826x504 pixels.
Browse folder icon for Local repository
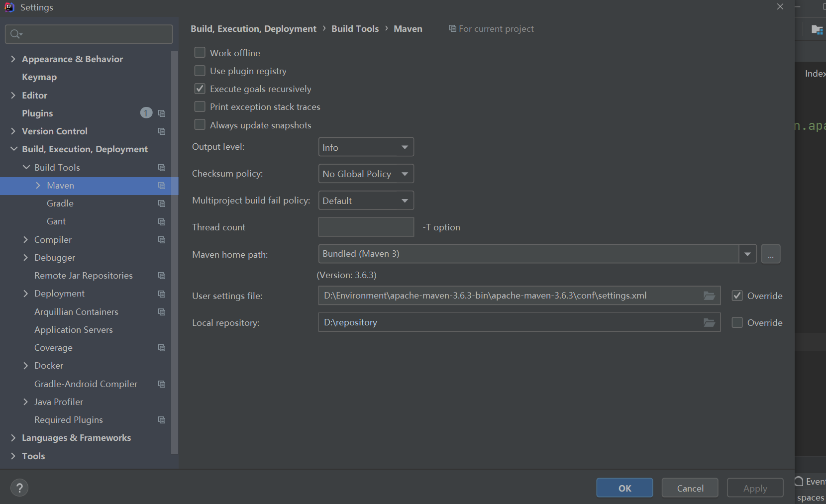click(710, 322)
